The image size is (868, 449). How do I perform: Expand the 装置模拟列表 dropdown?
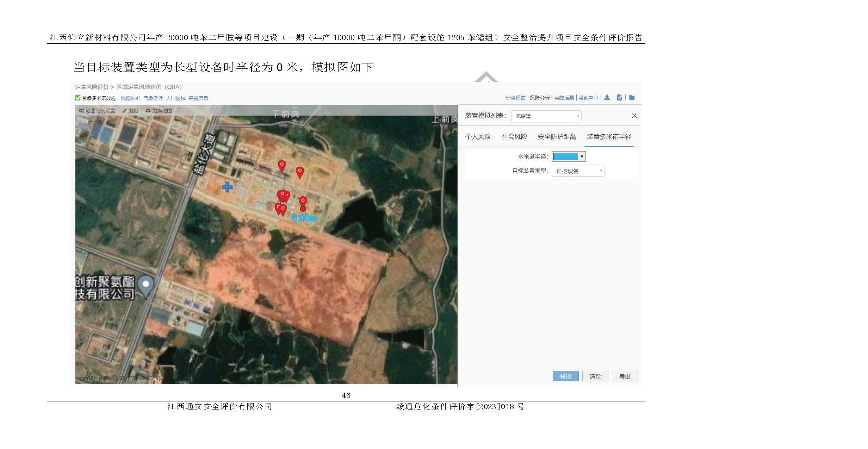(578, 116)
